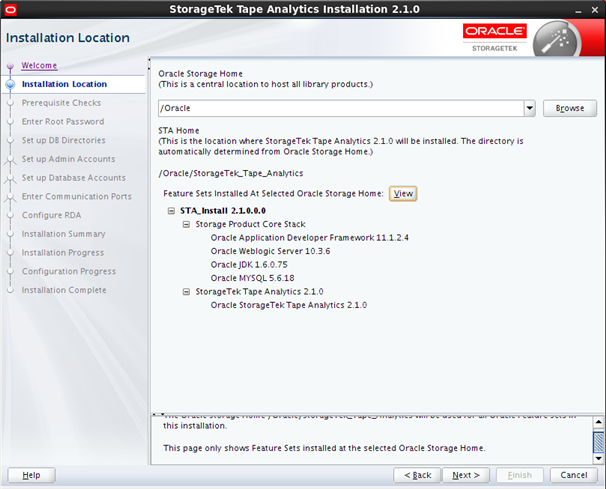Open the Help button
Image resolution: width=606 pixels, height=489 pixels.
(31, 475)
